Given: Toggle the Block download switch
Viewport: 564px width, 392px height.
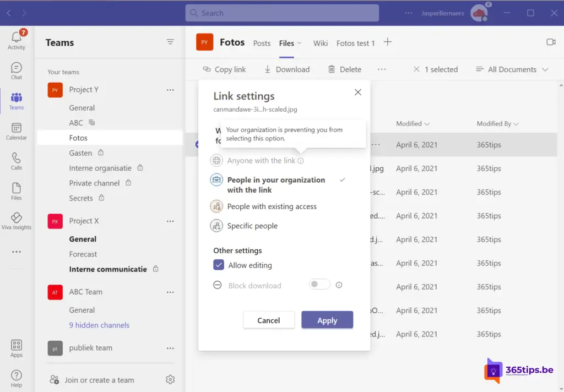Looking at the screenshot, I should [319, 285].
